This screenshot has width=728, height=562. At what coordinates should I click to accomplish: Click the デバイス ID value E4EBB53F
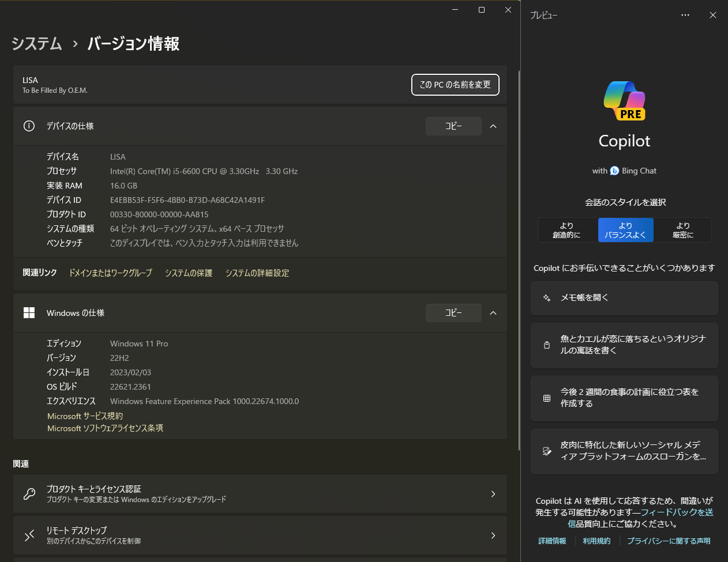pyautogui.click(x=187, y=200)
